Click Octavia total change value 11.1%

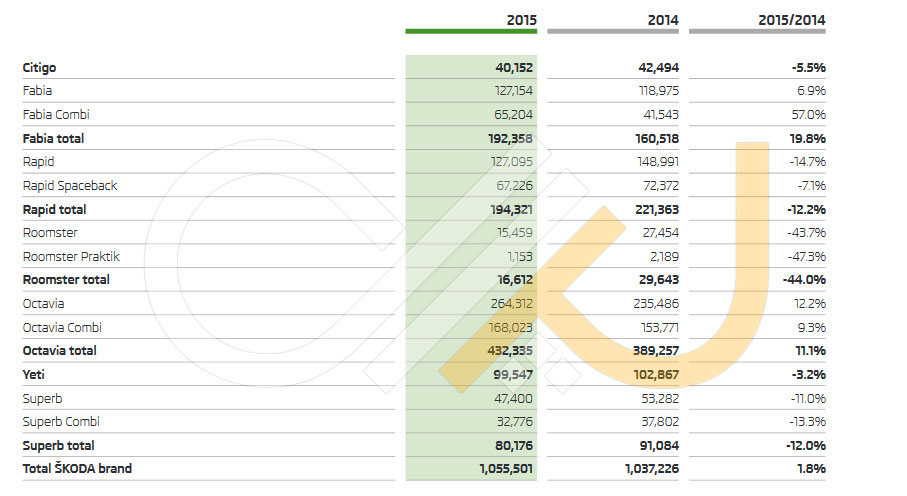[x=810, y=351]
